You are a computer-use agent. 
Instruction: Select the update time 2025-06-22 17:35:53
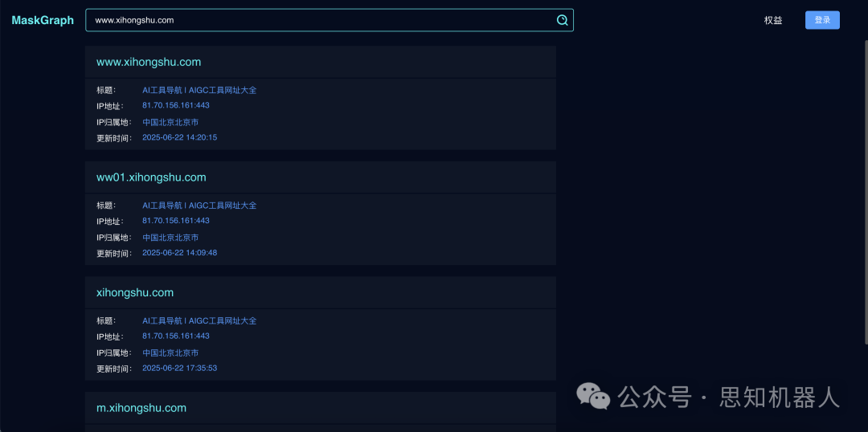click(x=179, y=368)
